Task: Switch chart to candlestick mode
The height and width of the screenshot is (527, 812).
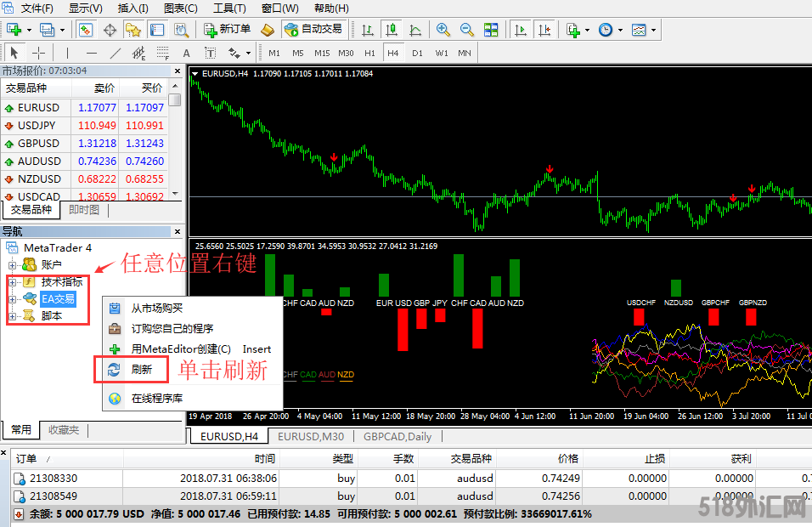Action: click(392, 30)
